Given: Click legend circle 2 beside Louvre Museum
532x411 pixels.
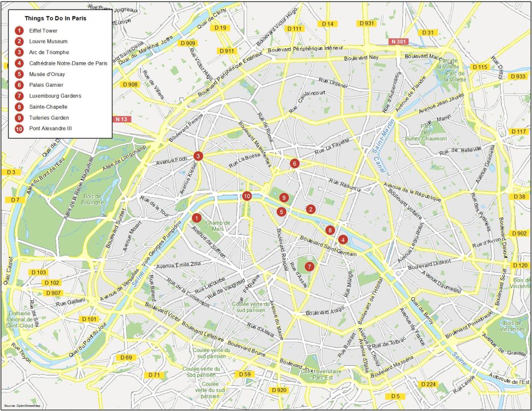Looking at the screenshot, I should coord(19,41).
